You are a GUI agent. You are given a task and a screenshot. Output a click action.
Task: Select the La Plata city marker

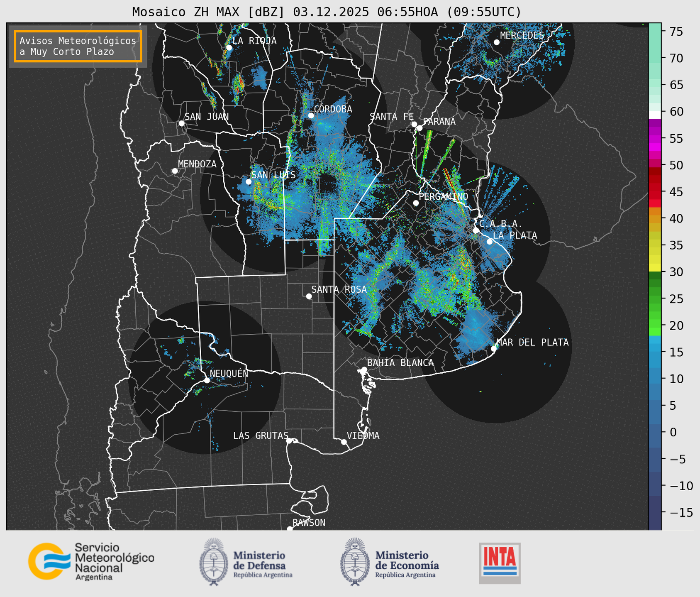tap(490, 242)
